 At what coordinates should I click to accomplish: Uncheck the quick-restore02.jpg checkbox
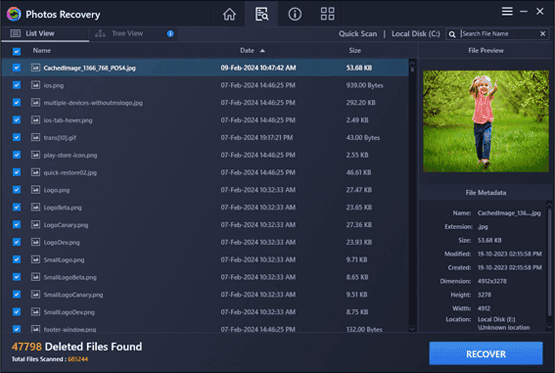(x=17, y=172)
